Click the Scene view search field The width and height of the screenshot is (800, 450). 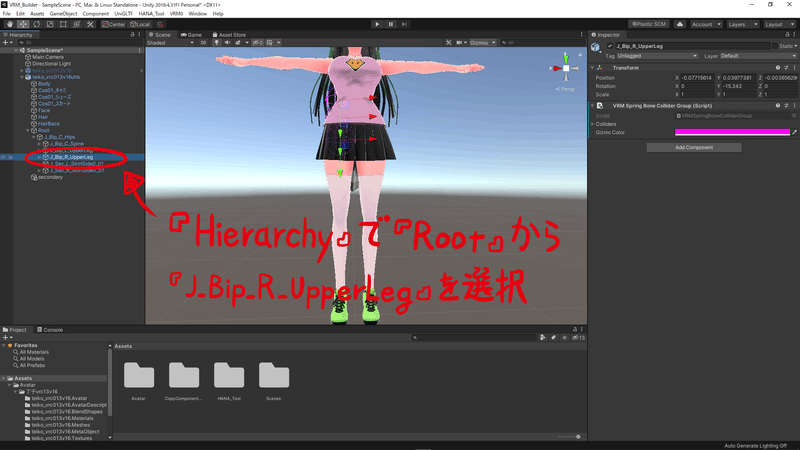[x=541, y=43]
